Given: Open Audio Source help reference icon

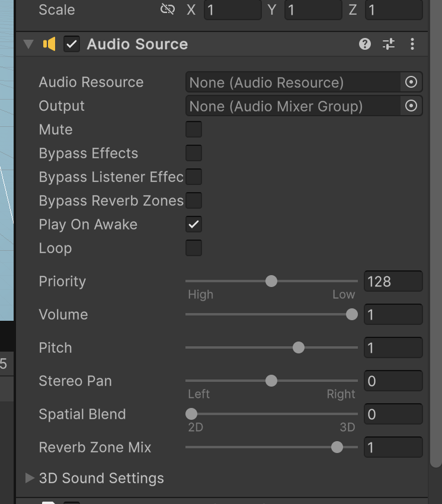Looking at the screenshot, I should tap(365, 44).
